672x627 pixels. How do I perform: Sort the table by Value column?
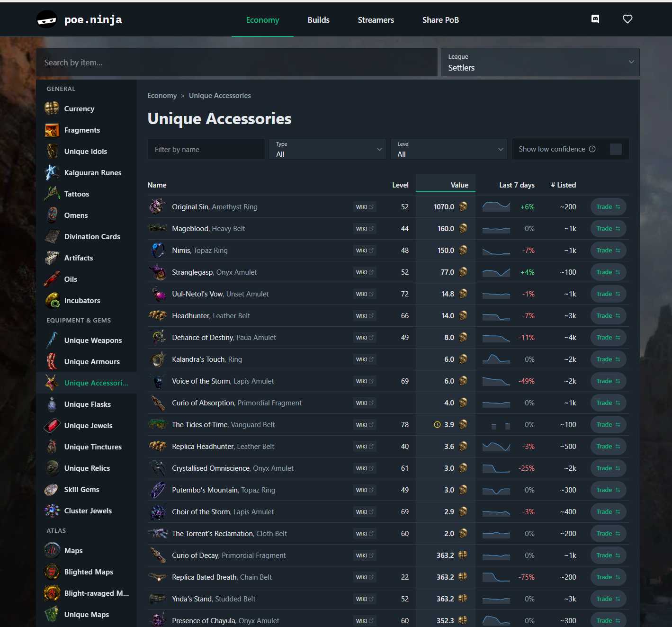459,185
